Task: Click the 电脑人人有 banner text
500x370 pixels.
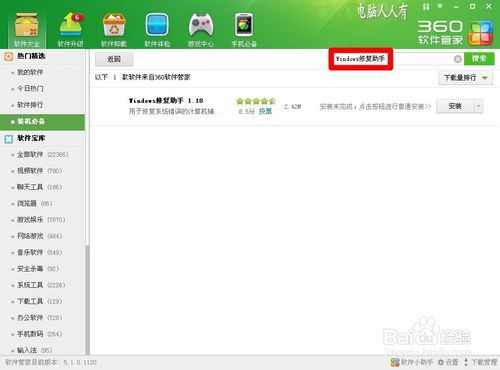Action: pyautogui.click(x=383, y=11)
